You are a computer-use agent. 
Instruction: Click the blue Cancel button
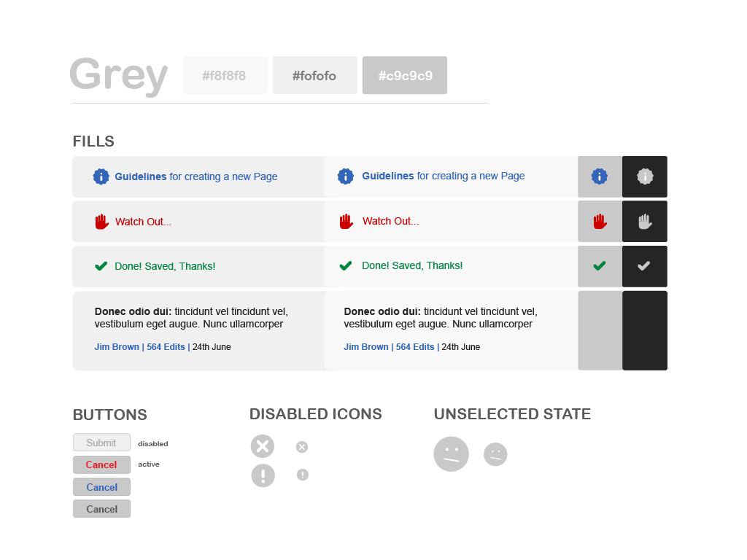click(101, 487)
